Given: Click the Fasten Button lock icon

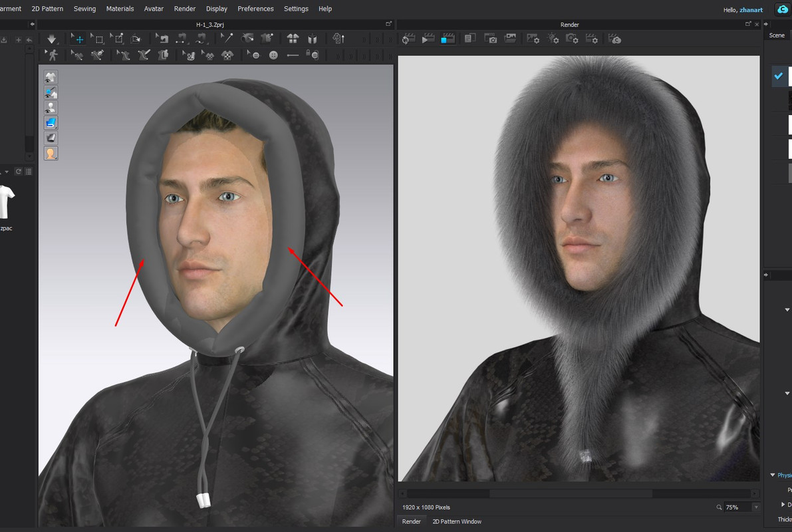Looking at the screenshot, I should tap(312, 55).
